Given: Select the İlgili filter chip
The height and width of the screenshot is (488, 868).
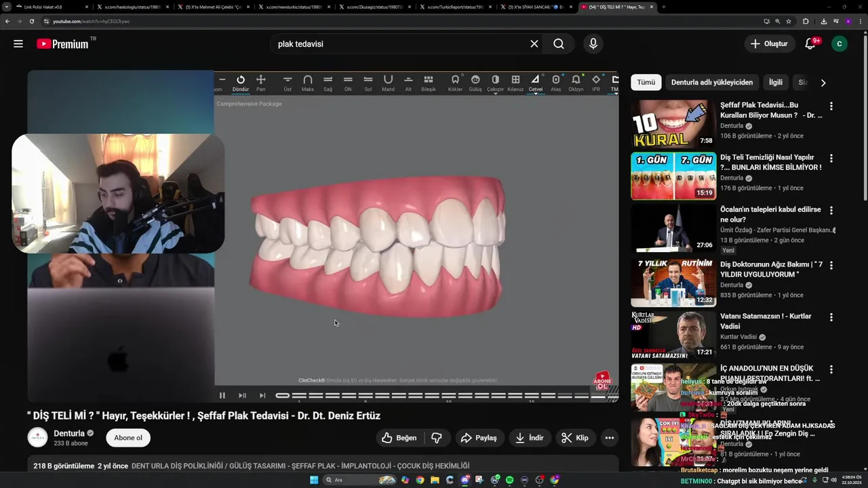Looking at the screenshot, I should tap(776, 83).
